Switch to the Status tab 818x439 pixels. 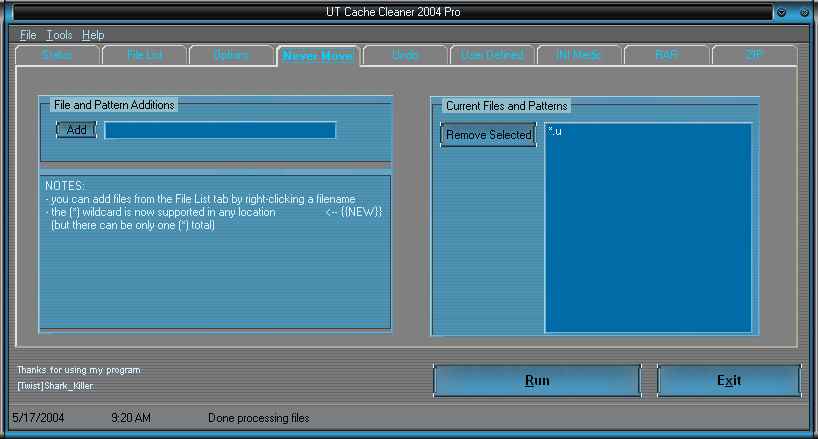point(57,55)
